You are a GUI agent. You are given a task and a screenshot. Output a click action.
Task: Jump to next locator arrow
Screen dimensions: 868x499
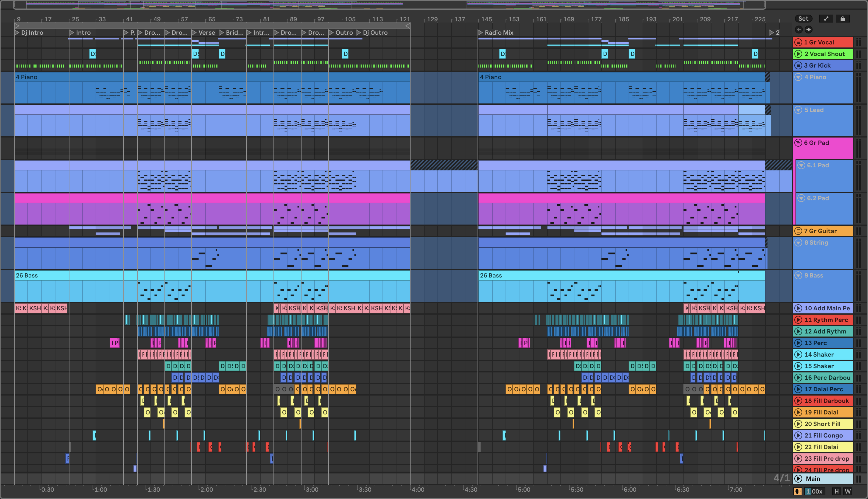tap(808, 30)
